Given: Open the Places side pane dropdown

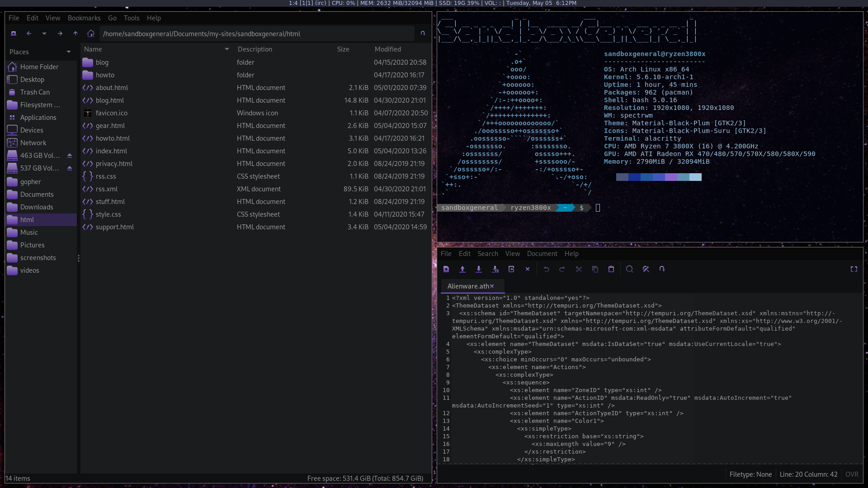Looking at the screenshot, I should pos(69,52).
